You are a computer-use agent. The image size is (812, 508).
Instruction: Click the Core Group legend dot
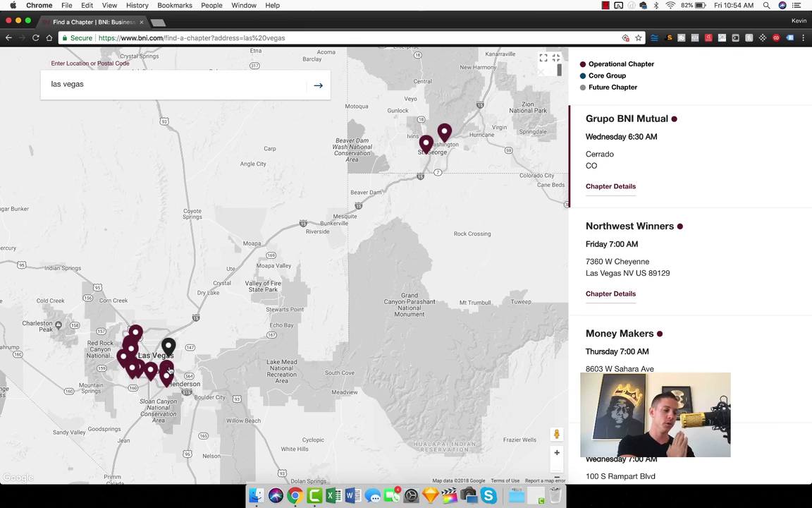click(583, 75)
